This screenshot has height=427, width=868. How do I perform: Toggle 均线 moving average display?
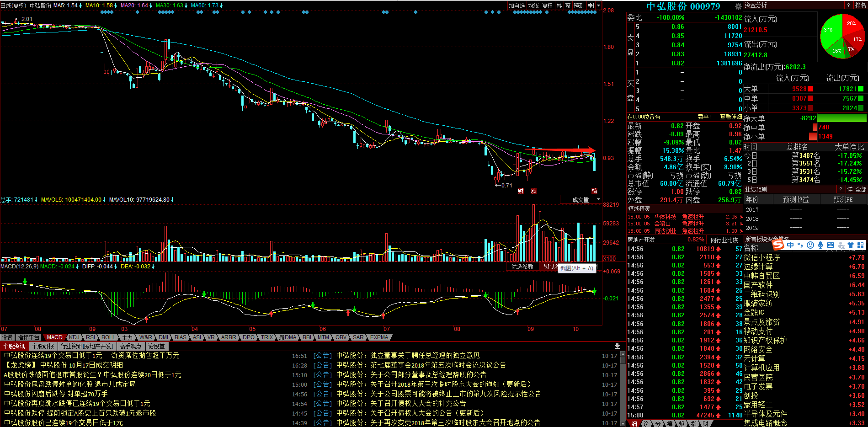coord(533,5)
